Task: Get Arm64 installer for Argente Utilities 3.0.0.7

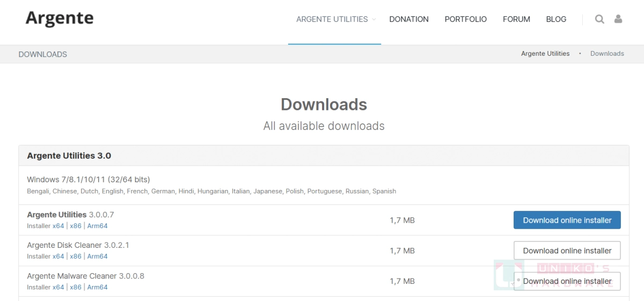Action: (x=97, y=226)
